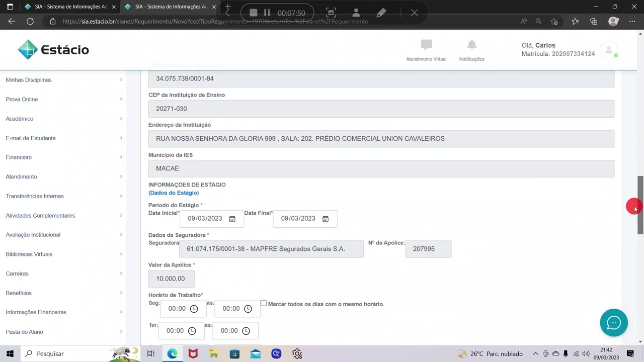Open the weather widget 26°C Parc. nublado
Image resolution: width=644 pixels, height=362 pixels.
click(x=490, y=353)
